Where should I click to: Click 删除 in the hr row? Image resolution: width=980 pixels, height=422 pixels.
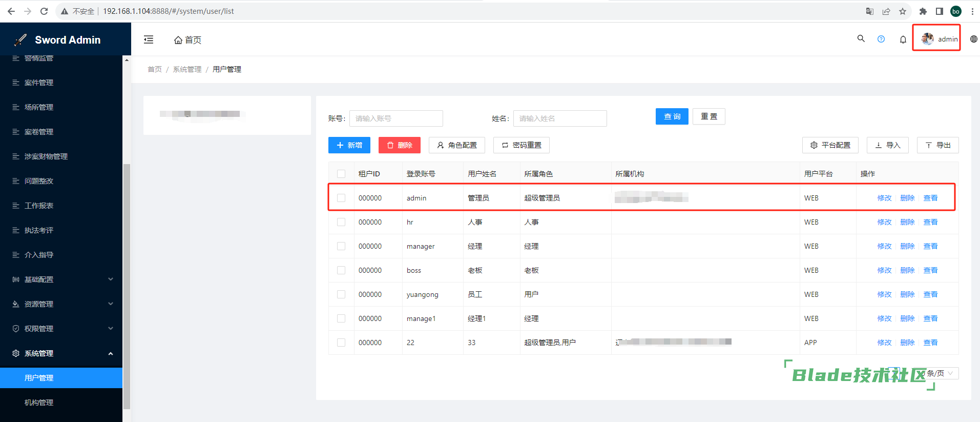pos(907,222)
